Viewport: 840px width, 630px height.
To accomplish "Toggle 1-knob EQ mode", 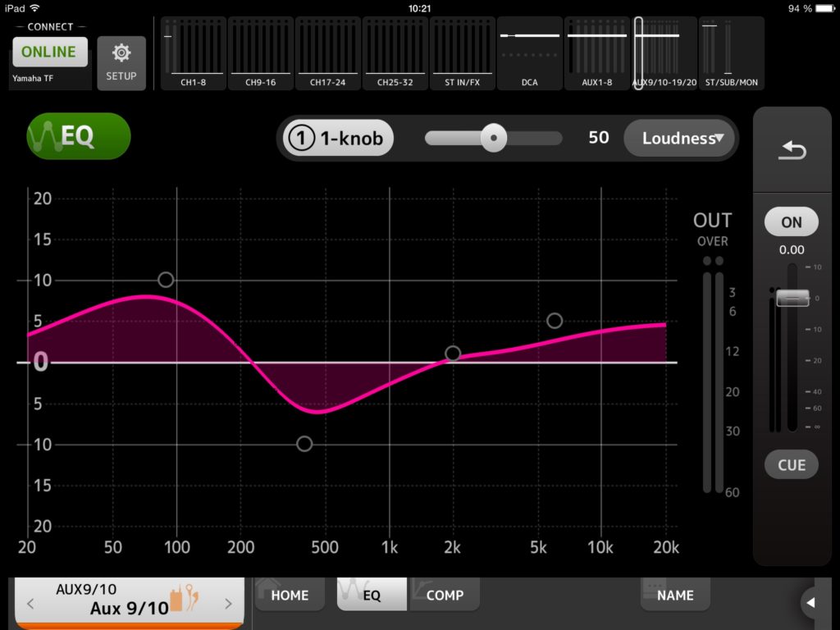I will [339, 138].
